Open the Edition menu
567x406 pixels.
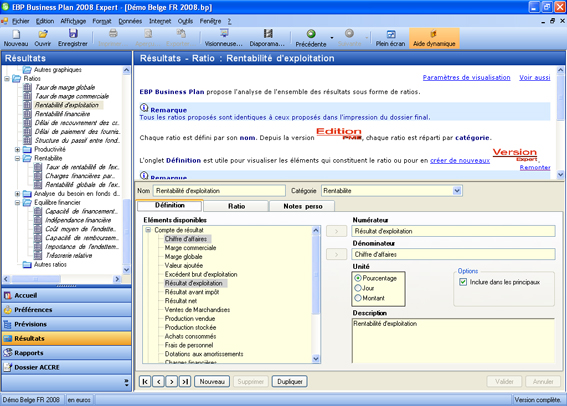pos(45,21)
